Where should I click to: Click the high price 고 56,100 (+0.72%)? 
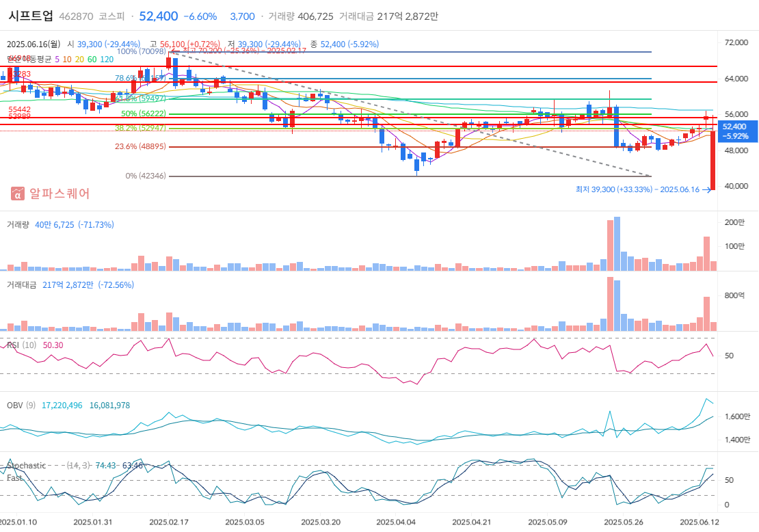[185, 44]
